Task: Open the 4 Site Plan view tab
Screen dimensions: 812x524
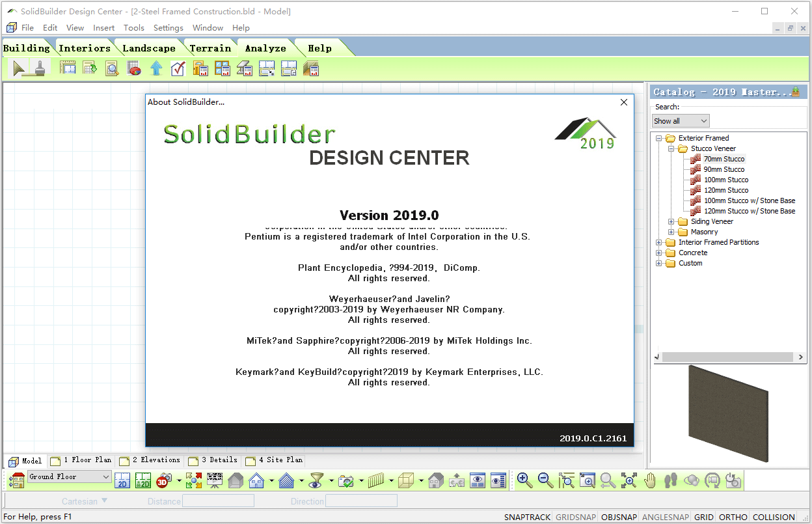Action: (274, 460)
